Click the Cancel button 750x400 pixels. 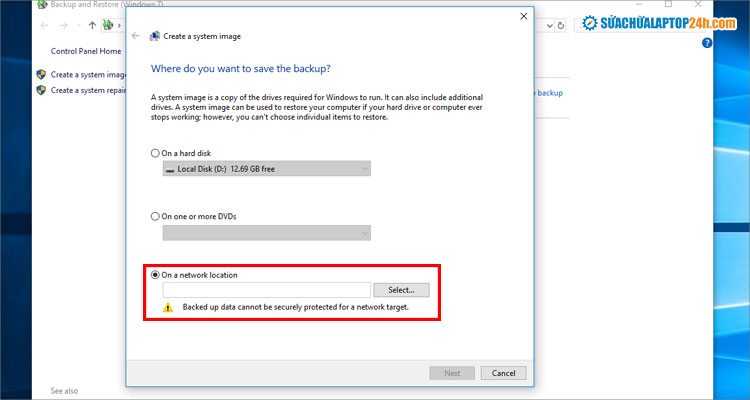tap(503, 373)
